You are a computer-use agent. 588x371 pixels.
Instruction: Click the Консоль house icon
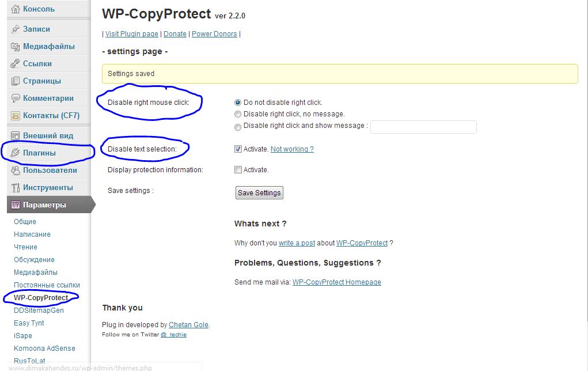pos(16,9)
